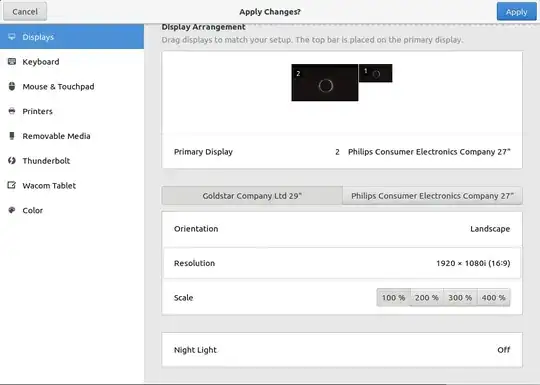Click the Thunderbolt icon in sidebar
540x385 pixels.
(12, 160)
